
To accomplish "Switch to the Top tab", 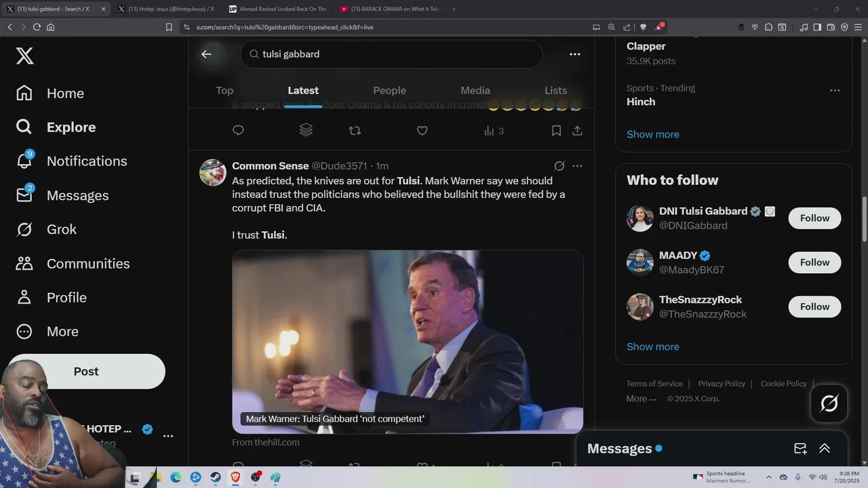I will [224, 90].
